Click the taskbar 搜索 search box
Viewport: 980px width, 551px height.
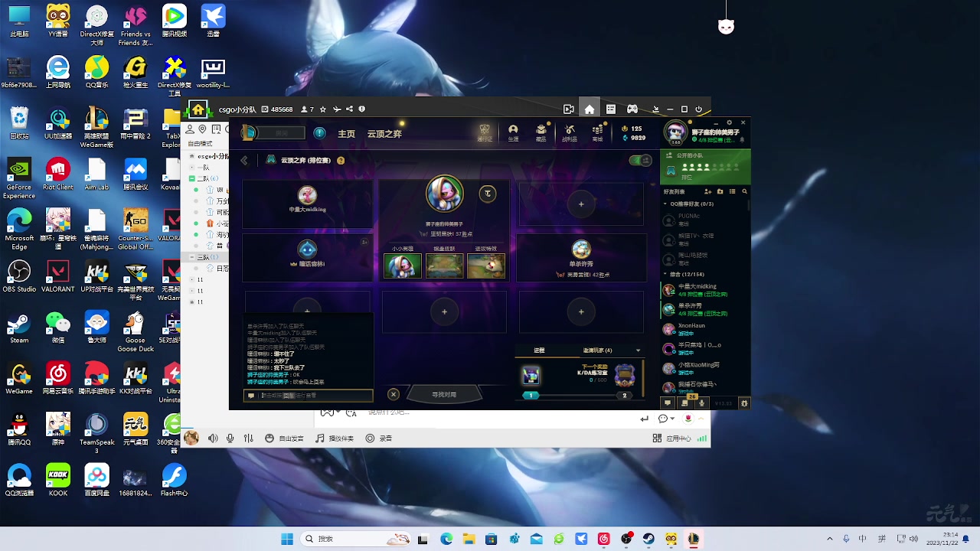click(356, 539)
